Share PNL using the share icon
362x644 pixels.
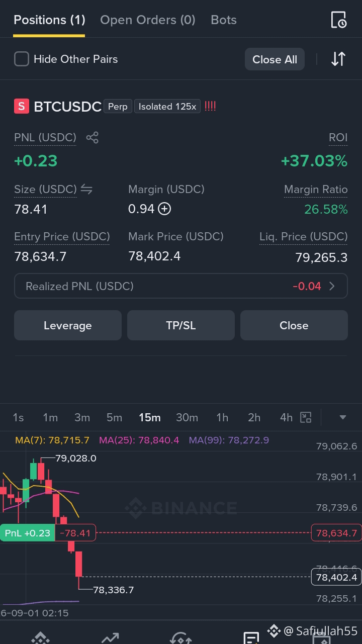click(x=92, y=137)
